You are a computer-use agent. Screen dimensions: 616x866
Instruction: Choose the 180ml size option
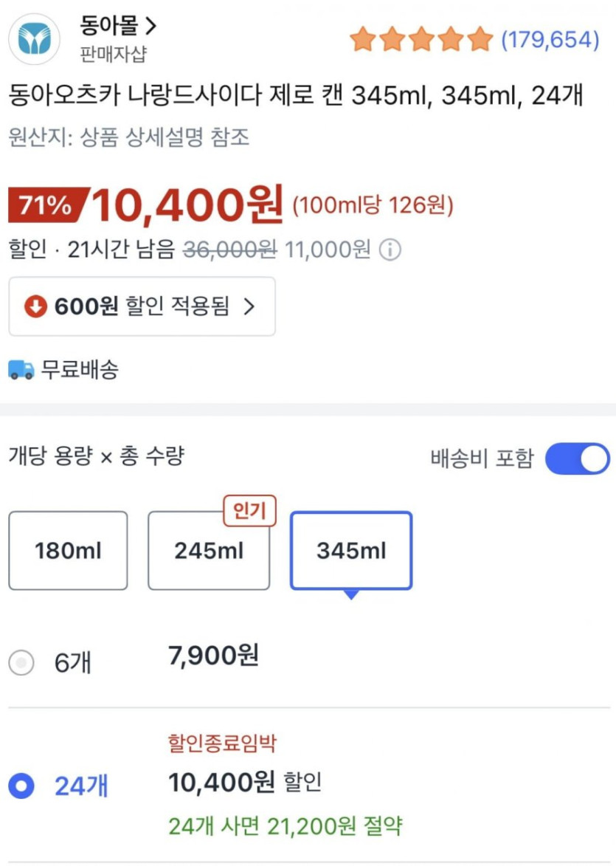pyautogui.click(x=68, y=551)
